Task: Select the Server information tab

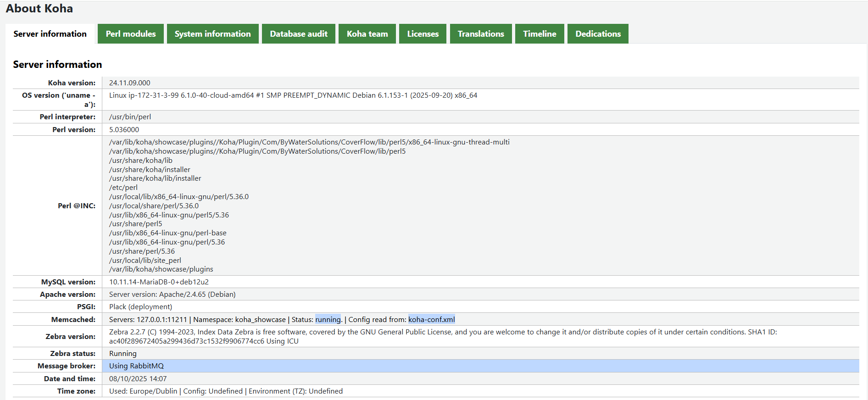Action: pos(50,34)
